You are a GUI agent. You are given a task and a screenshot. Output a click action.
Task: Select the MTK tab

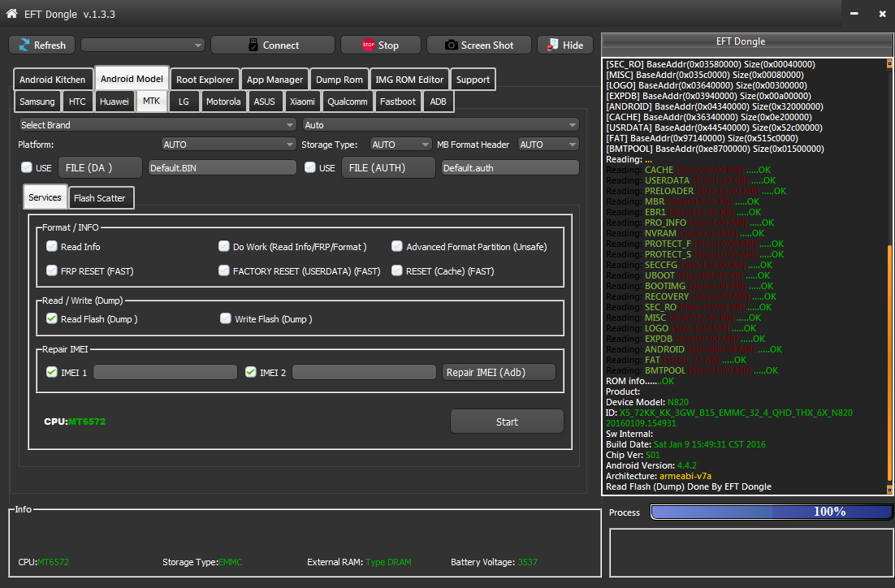click(x=151, y=101)
